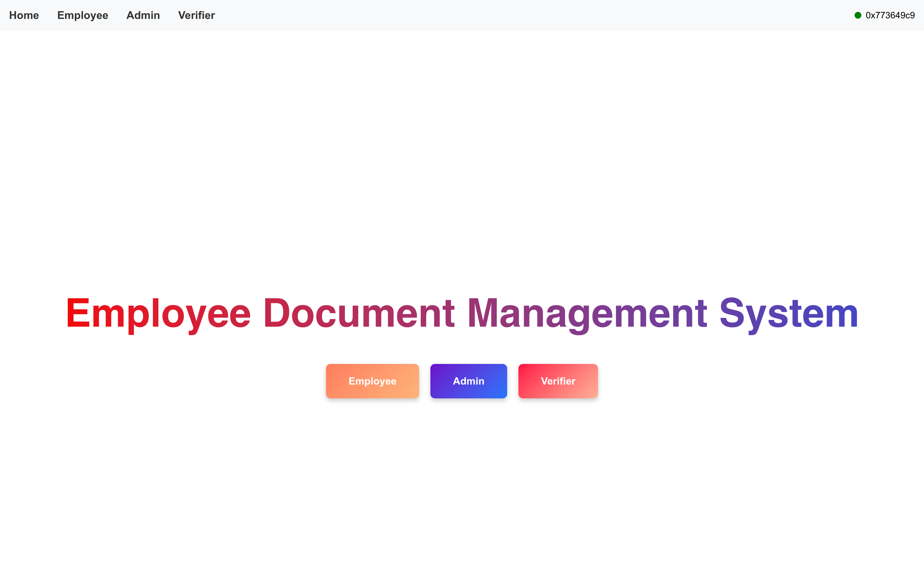Click the "Verifier" label inside the pink button
Screen dimensions: 924x585
(558, 381)
